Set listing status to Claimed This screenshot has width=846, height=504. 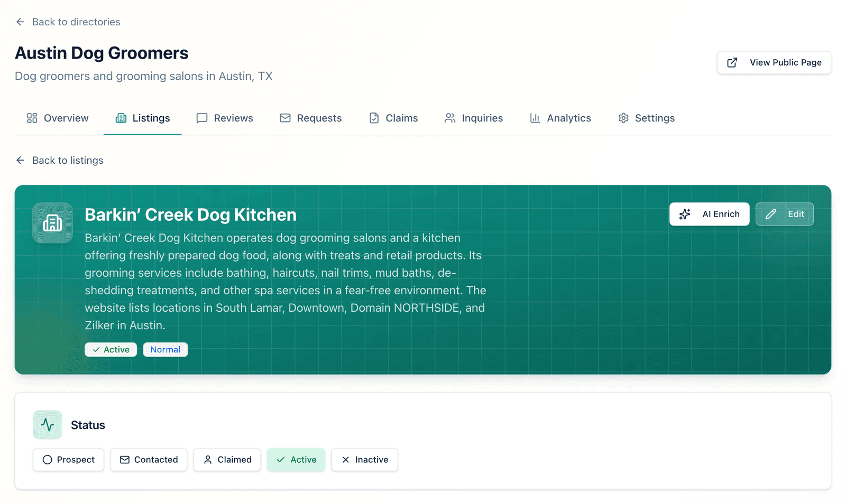pyautogui.click(x=227, y=460)
